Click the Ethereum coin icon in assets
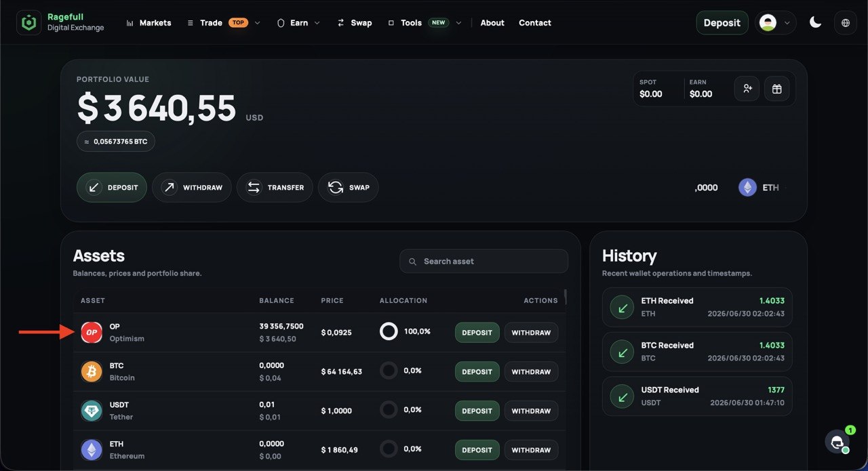The image size is (868, 471). coord(92,449)
